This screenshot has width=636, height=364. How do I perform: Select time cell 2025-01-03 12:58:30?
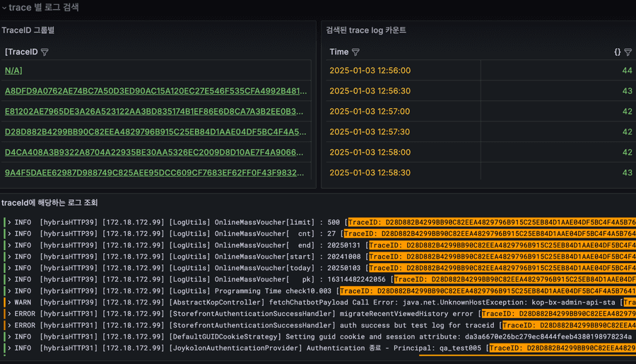[370, 172]
